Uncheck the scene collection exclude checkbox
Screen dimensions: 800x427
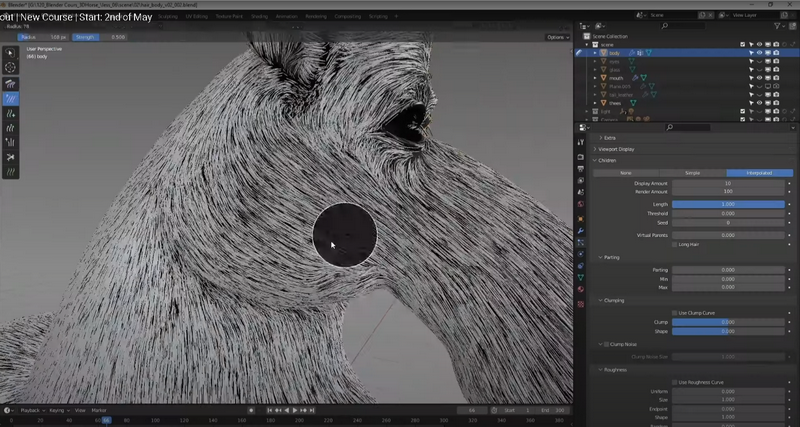coord(743,44)
